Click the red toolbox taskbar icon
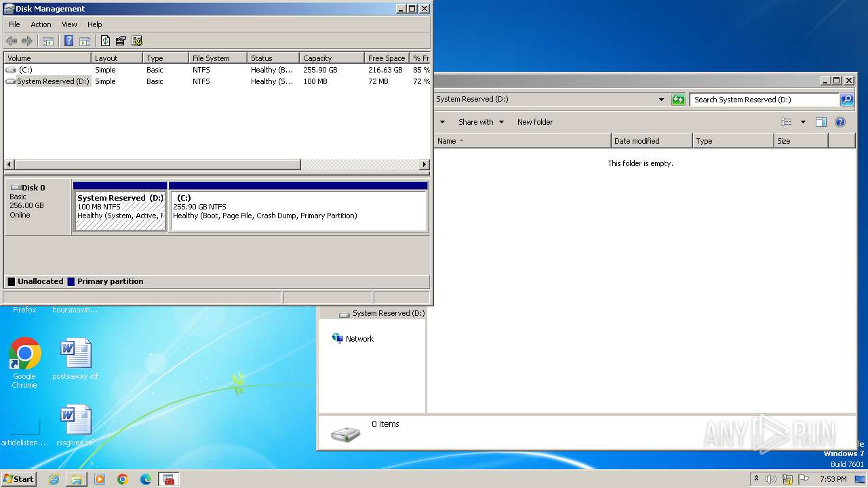This screenshot has height=488, width=868. pos(169,479)
